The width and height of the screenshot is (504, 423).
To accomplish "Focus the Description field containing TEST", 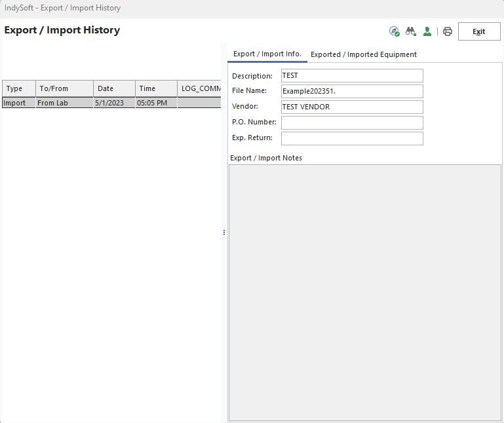I will pos(352,76).
